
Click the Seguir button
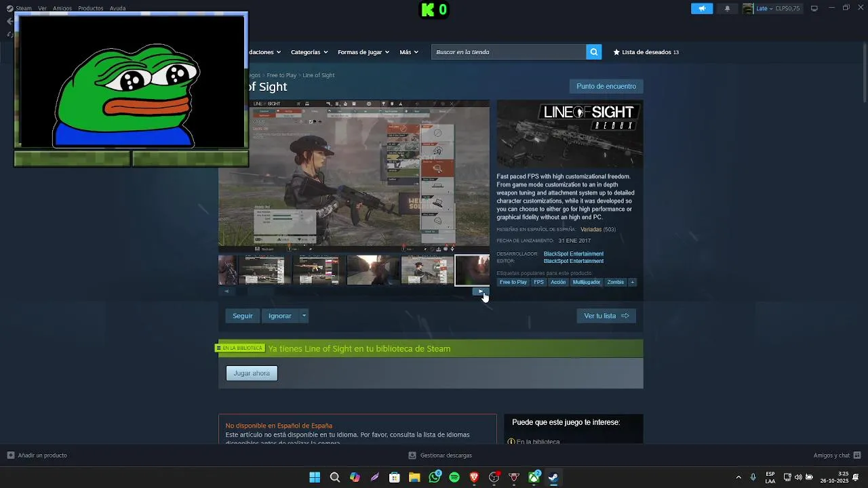tap(243, 316)
